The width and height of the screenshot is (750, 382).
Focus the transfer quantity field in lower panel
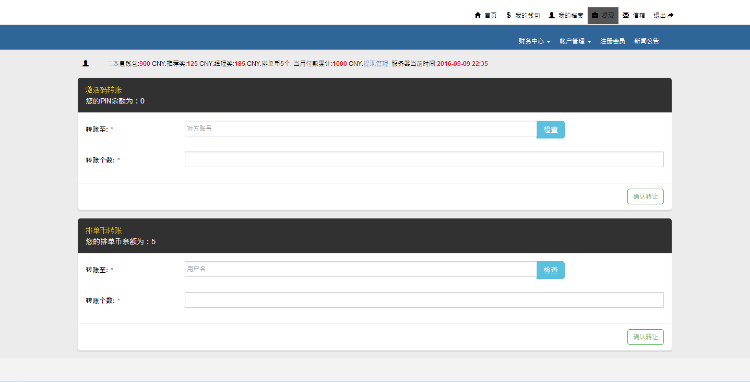(424, 300)
